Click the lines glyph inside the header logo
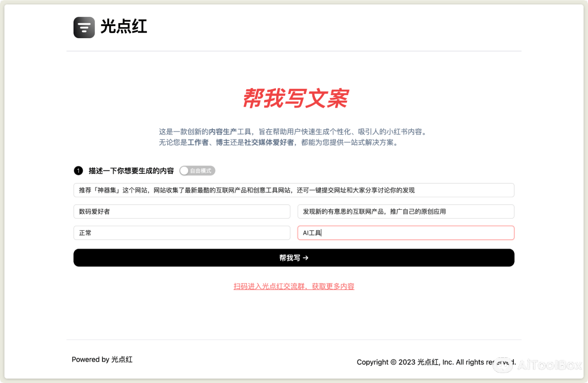Viewport: 588px width, 383px height. click(84, 27)
